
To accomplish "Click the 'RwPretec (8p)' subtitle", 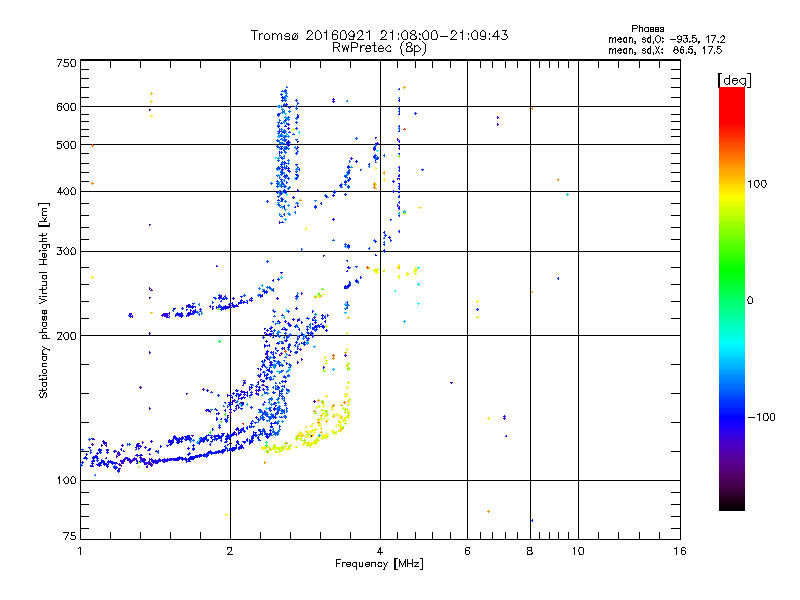I will point(379,48).
